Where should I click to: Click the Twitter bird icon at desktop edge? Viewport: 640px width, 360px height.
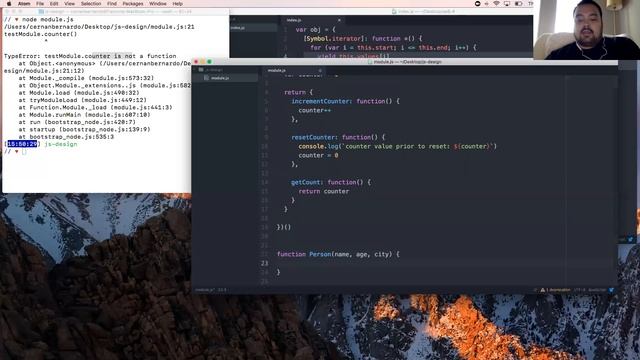631,240
